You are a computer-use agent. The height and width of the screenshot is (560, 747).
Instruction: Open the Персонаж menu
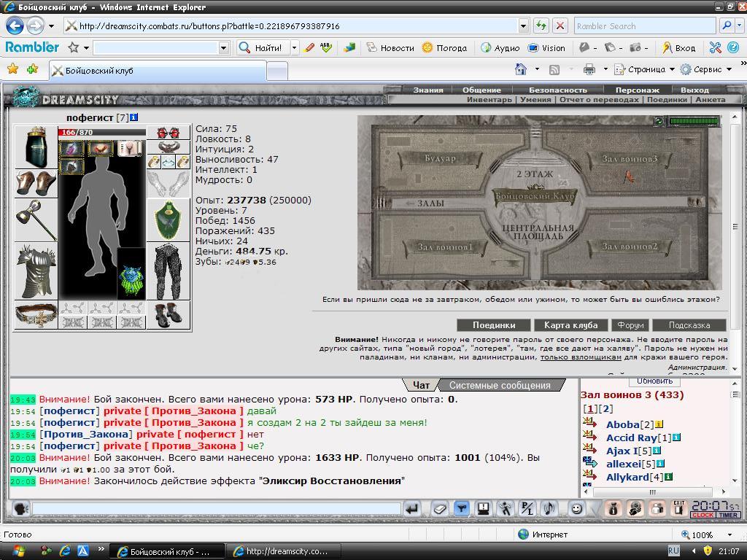coord(637,90)
